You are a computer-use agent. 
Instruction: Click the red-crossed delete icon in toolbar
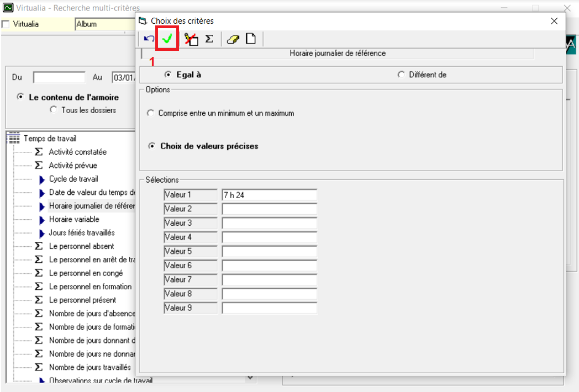pos(191,39)
